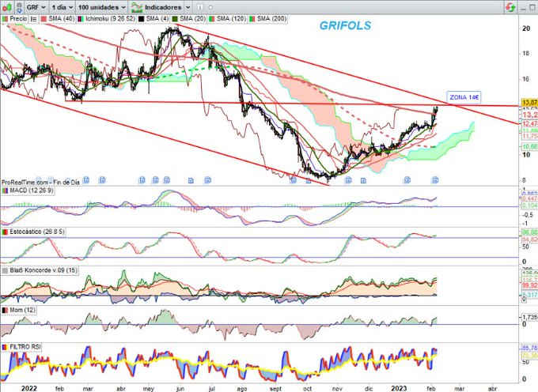Click the 2023 label on the time axis
The width and height of the screenshot is (538, 392).
pyautogui.click(x=399, y=388)
